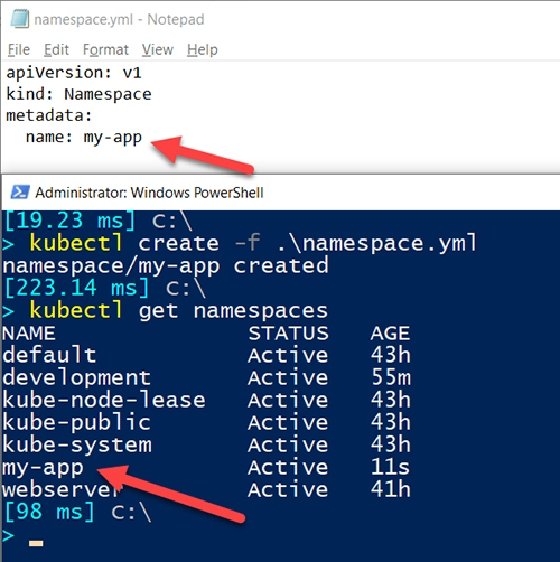Click the '[98 ms]' prompt timing in PowerShell
560x562 pixels.
coord(49,512)
